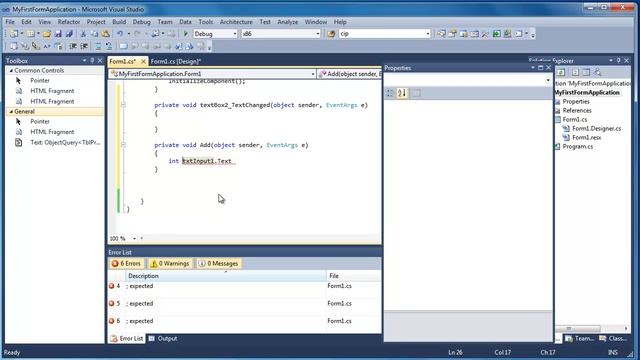The width and height of the screenshot is (640, 360).
Task: Sort errors by File column header
Action: tap(353, 276)
